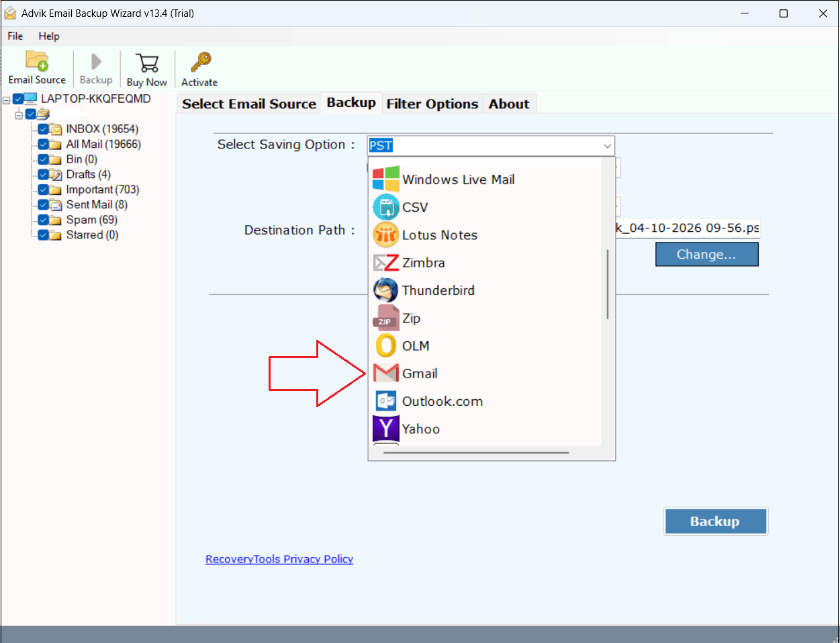Viewport: 840px width, 643px height.
Task: Choose the Thunderbird icon
Action: (386, 290)
